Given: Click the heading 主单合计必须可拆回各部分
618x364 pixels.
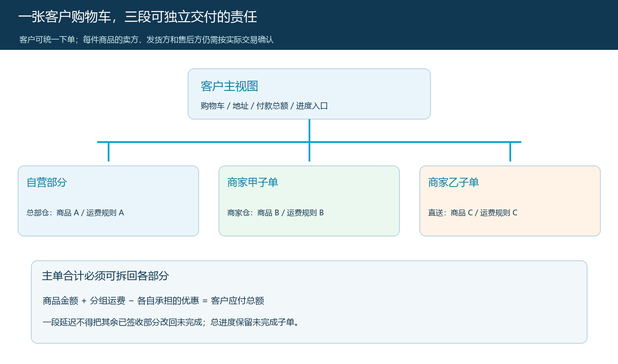Looking at the screenshot, I should click(106, 276).
